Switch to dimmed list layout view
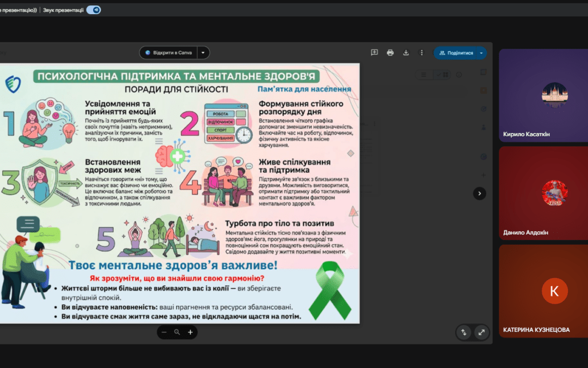Viewport: 588px width, 368px height. click(x=424, y=75)
